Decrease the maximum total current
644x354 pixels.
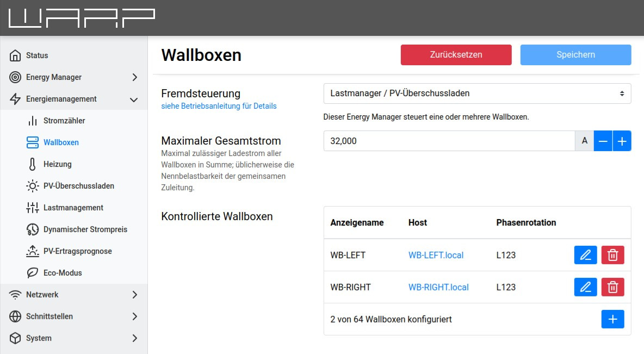[603, 141]
